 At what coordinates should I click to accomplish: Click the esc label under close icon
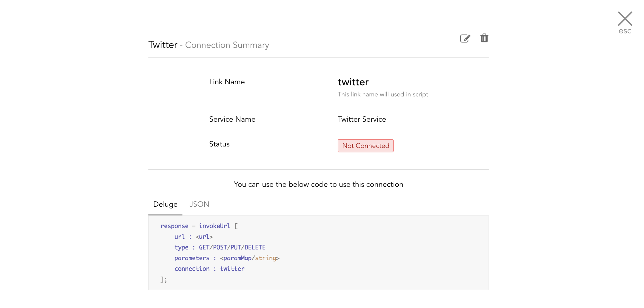coord(625,31)
